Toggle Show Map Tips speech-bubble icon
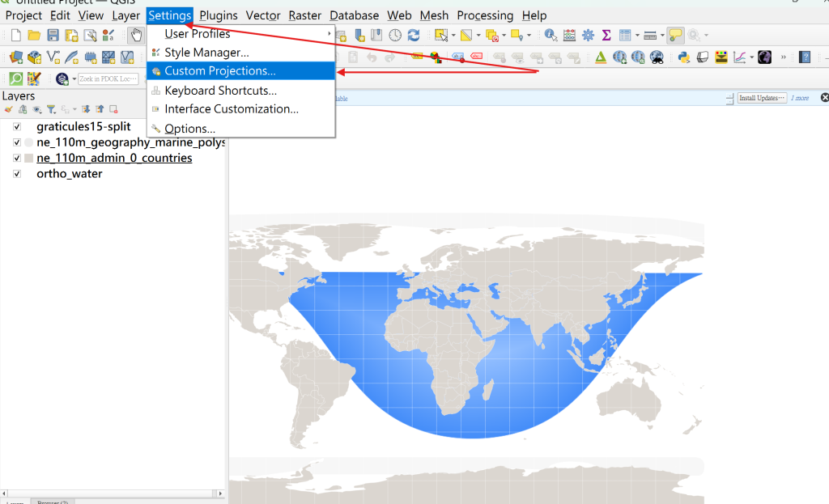The height and width of the screenshot is (504, 829). 675,36
